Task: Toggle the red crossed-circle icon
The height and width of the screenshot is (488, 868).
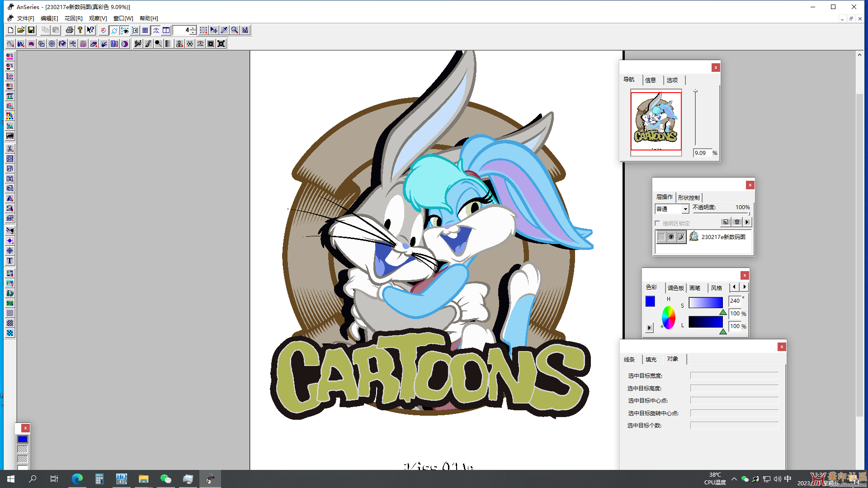Action: (104, 30)
